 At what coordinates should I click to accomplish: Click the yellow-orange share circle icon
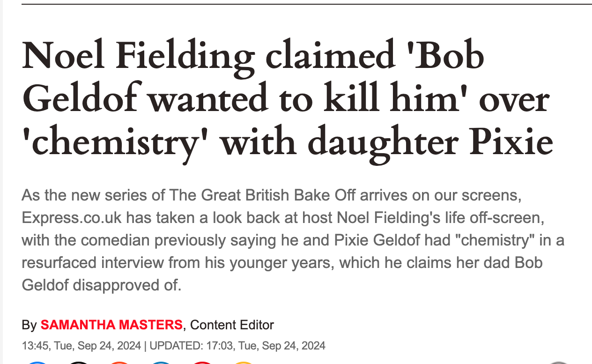(x=244, y=363)
